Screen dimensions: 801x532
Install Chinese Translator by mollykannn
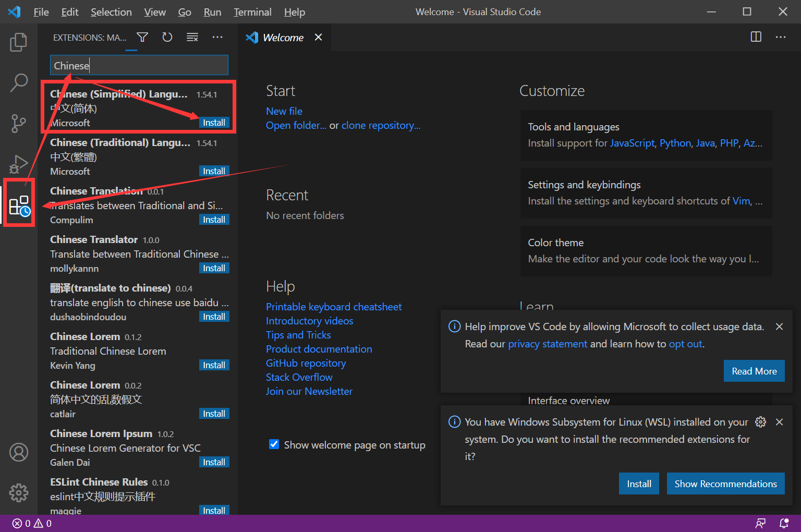point(214,268)
